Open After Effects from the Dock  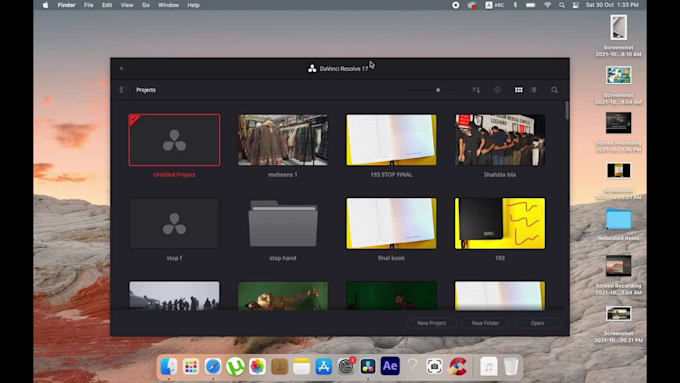(x=390, y=367)
